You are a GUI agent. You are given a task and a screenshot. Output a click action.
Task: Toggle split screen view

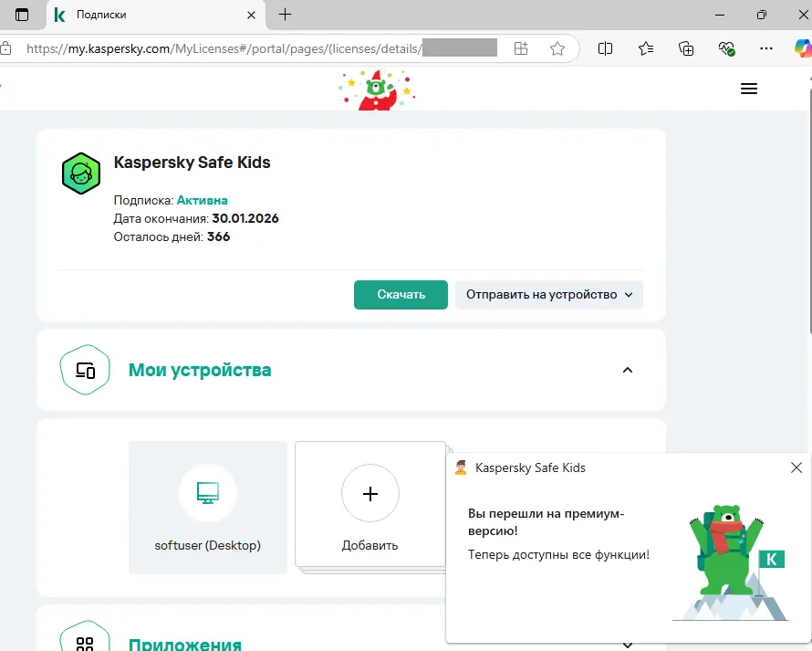click(605, 48)
